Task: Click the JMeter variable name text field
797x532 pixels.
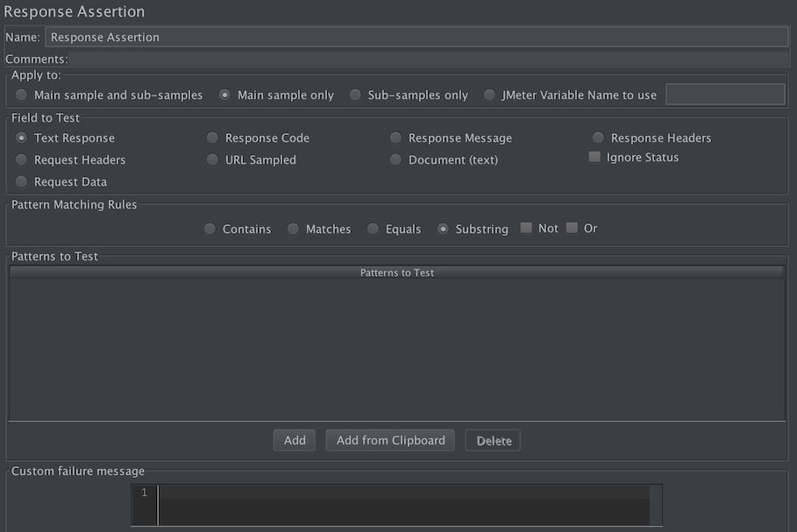Action: pyautogui.click(x=725, y=95)
